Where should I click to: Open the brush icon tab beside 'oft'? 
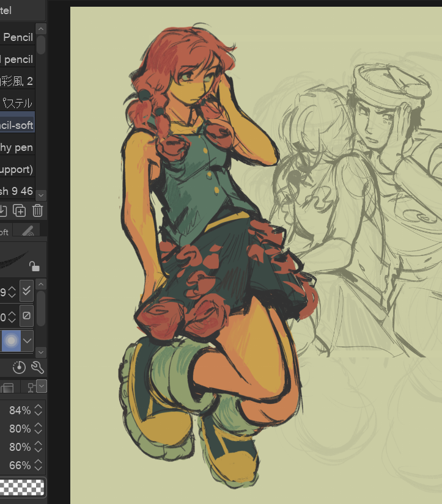27,231
